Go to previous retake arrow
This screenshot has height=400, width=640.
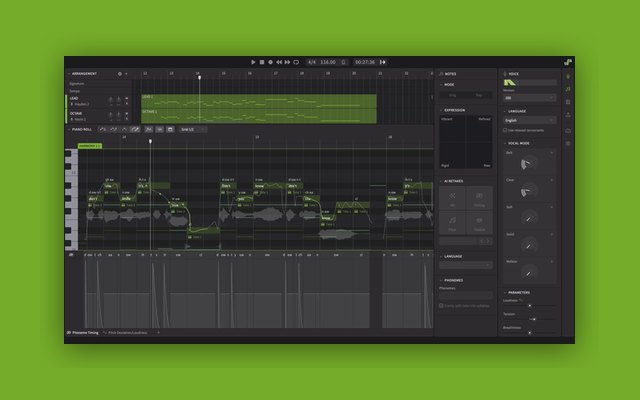(482, 241)
